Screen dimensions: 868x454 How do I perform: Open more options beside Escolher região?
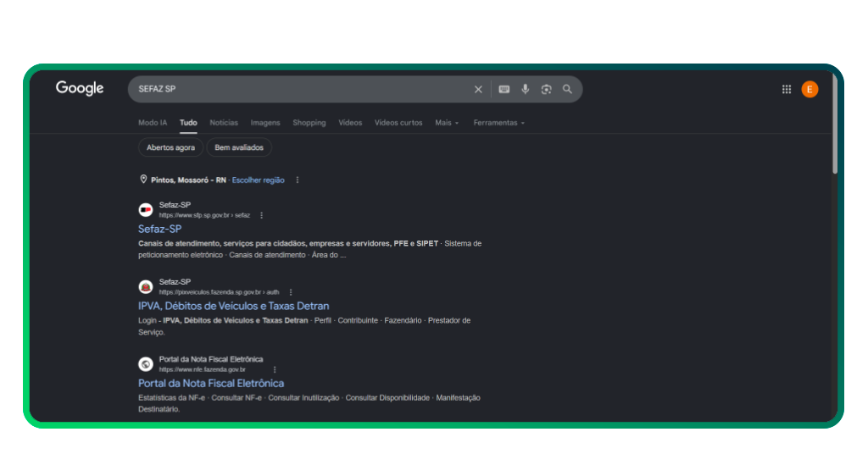pos(298,180)
